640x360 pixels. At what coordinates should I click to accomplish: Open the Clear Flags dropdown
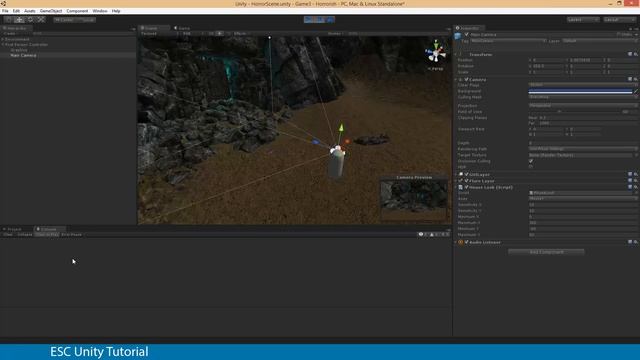[583, 84]
